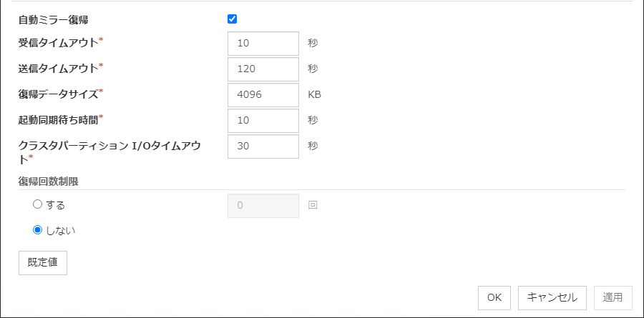Click the 受信タイムアウト input field

coord(263,43)
